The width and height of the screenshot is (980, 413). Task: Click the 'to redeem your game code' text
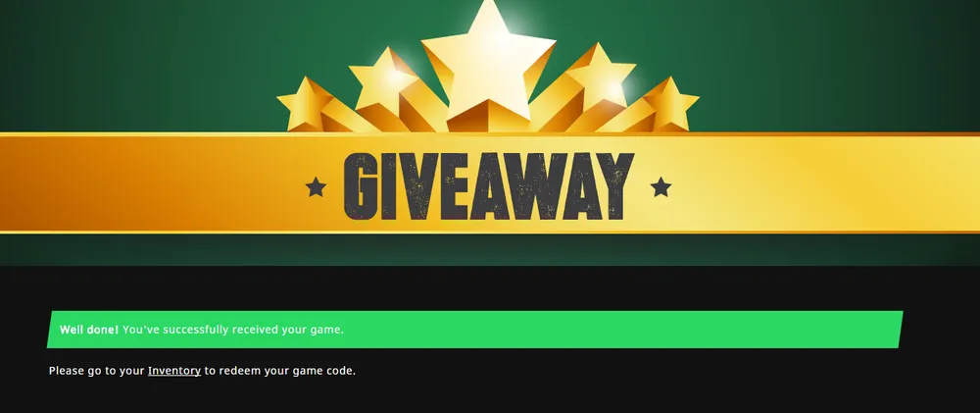click(280, 371)
